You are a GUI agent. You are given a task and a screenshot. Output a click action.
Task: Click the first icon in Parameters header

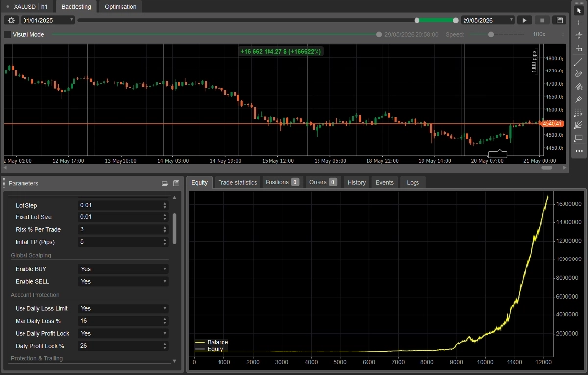pos(165,183)
